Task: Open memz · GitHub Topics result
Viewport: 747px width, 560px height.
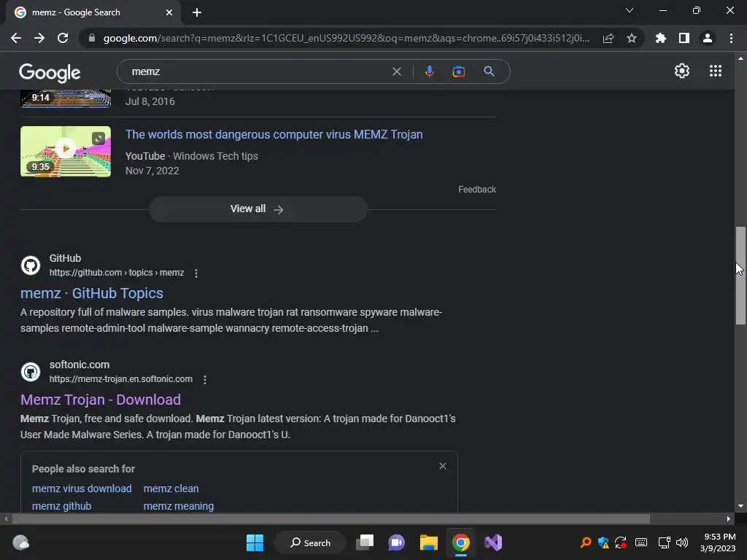Action: [91, 293]
